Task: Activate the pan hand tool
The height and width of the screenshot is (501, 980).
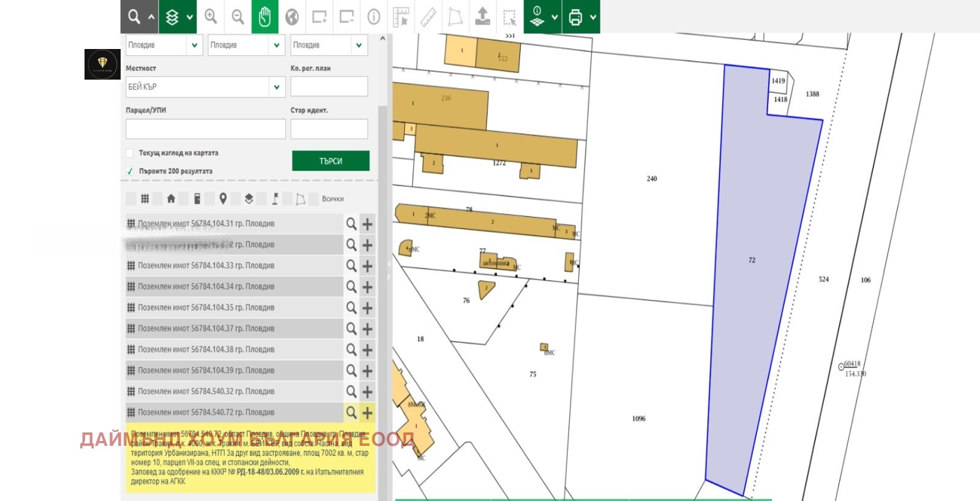Action: click(x=265, y=17)
